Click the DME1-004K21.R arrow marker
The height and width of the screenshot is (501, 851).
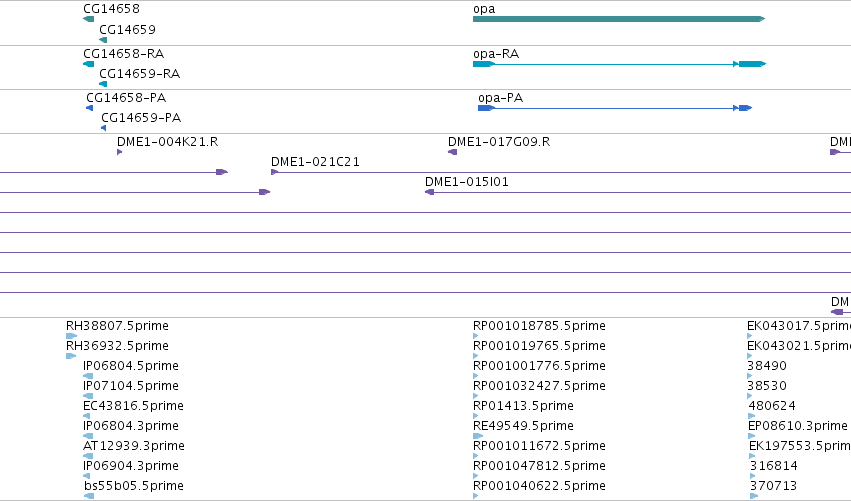pos(119,152)
